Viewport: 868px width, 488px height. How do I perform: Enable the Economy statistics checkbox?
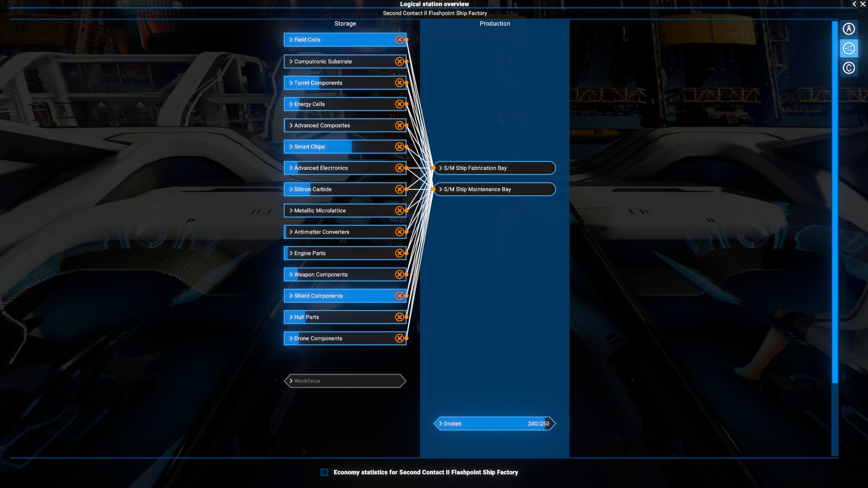click(324, 473)
